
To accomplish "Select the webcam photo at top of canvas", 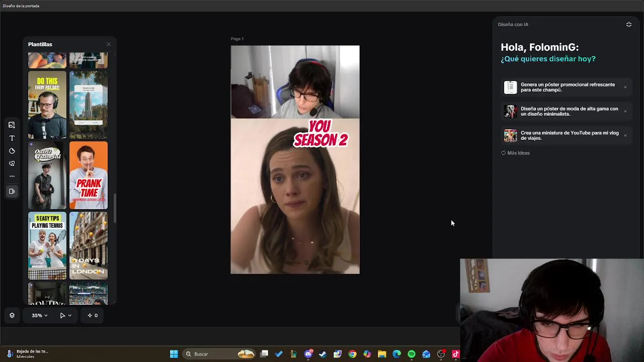I will click(295, 82).
